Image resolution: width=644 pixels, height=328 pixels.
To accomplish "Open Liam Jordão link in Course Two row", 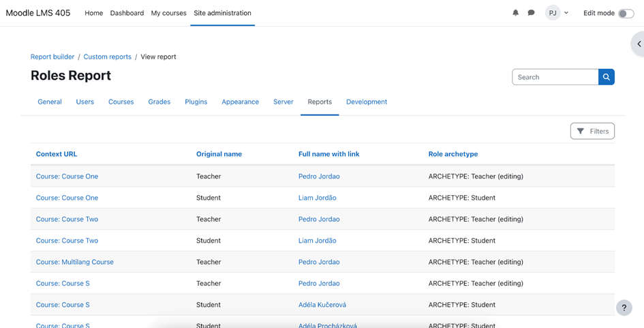I will (x=318, y=241).
